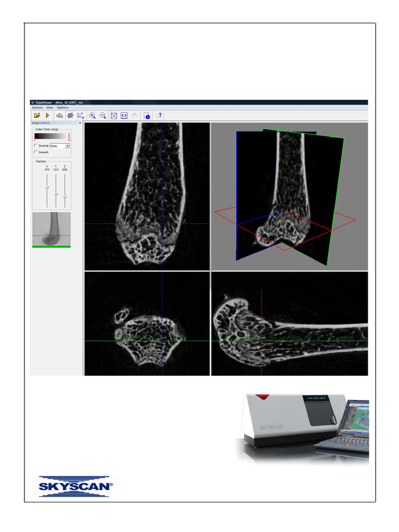399x532 pixels.
Task: Click the context help question-mark icon
Action: tap(158, 116)
